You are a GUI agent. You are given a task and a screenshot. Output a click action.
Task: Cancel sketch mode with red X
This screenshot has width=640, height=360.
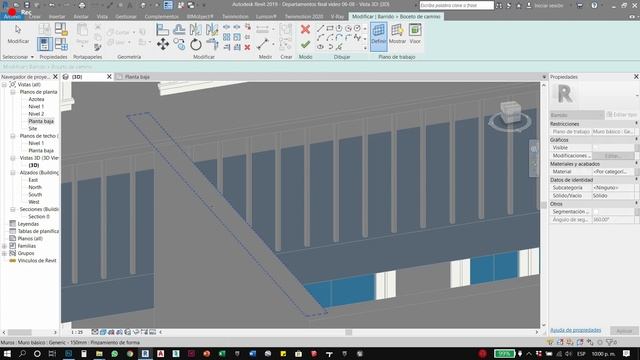(305, 29)
